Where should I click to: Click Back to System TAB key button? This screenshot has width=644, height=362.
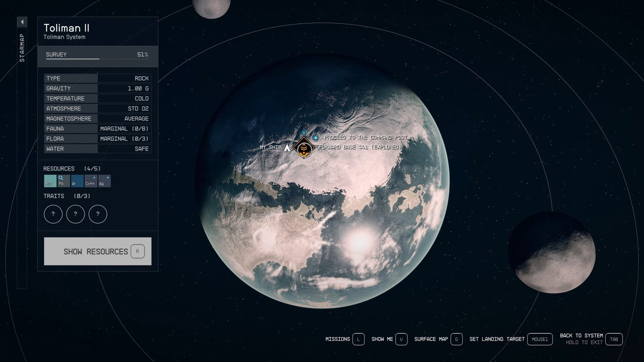(x=614, y=339)
